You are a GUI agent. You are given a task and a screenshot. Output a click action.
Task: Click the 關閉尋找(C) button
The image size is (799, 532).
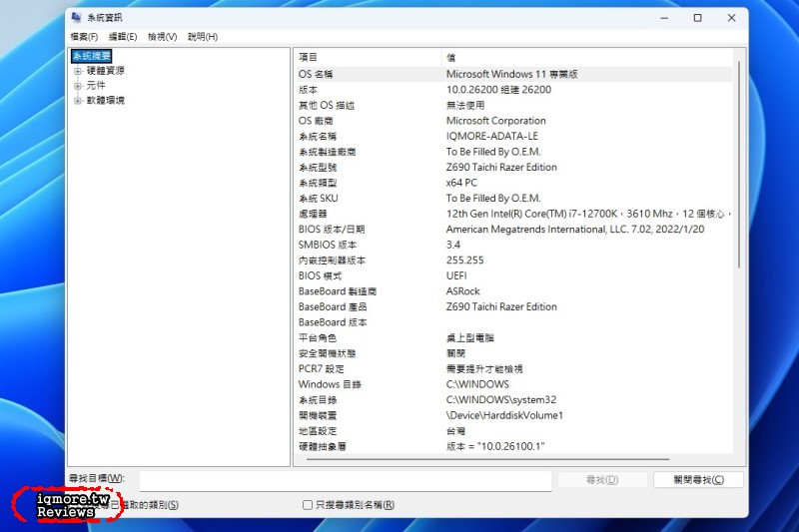[698, 480]
